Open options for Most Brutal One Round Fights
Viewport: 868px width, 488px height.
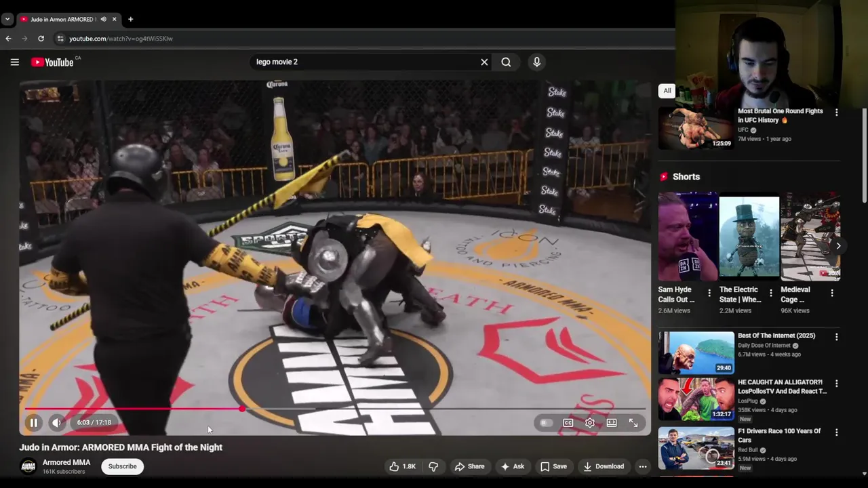point(836,113)
